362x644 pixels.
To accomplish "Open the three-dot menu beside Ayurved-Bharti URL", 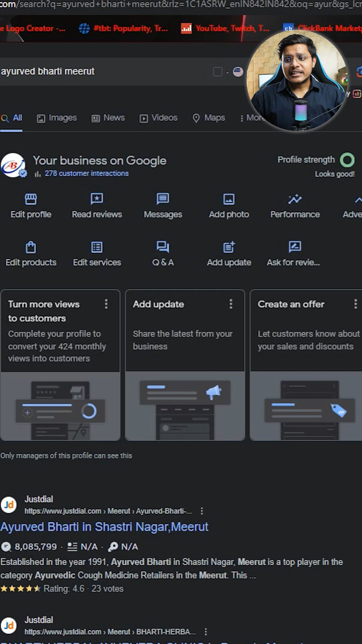I will point(202,511).
